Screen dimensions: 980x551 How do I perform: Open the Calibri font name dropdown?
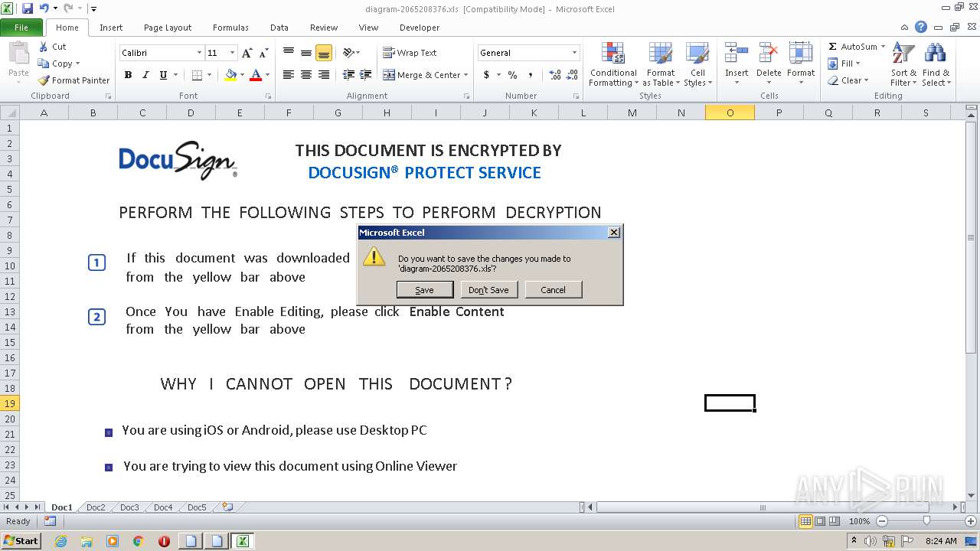(x=200, y=53)
